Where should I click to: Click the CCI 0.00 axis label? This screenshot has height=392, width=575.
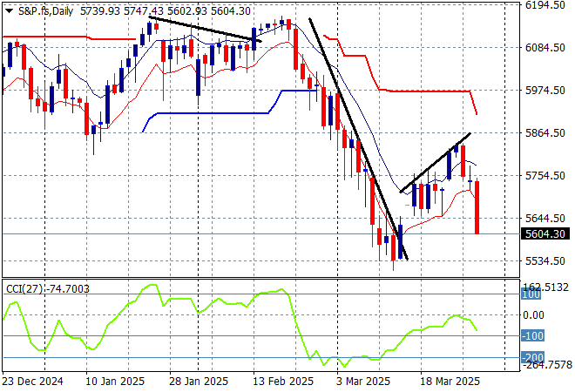533,315
